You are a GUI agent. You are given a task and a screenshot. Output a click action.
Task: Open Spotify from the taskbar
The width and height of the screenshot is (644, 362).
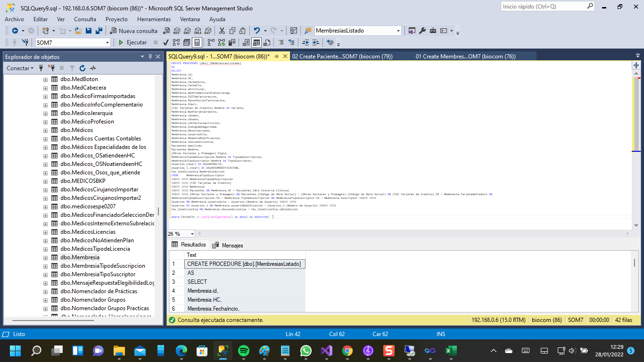[244, 351]
